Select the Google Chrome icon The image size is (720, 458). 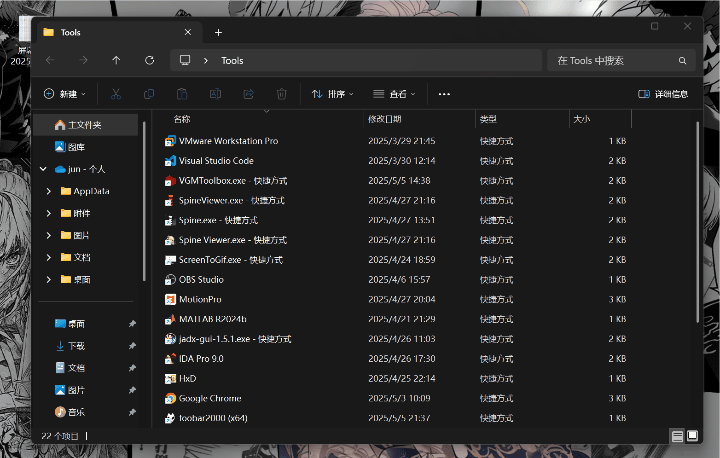tap(170, 398)
